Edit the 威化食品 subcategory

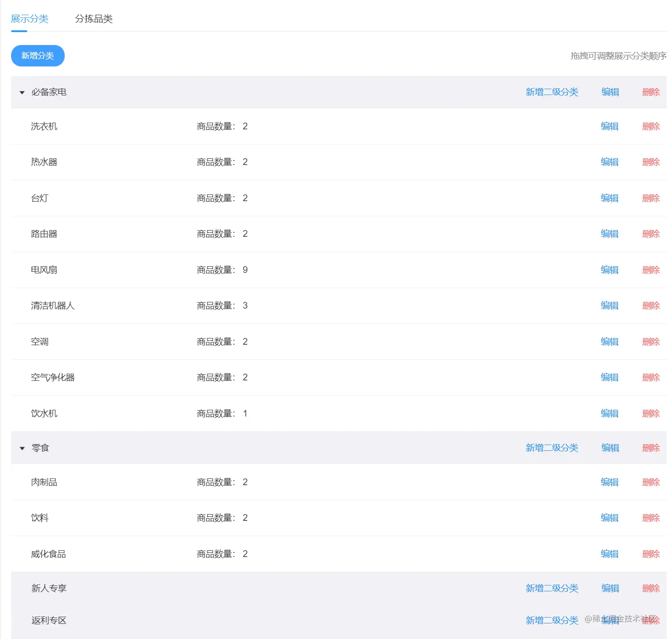tap(610, 554)
